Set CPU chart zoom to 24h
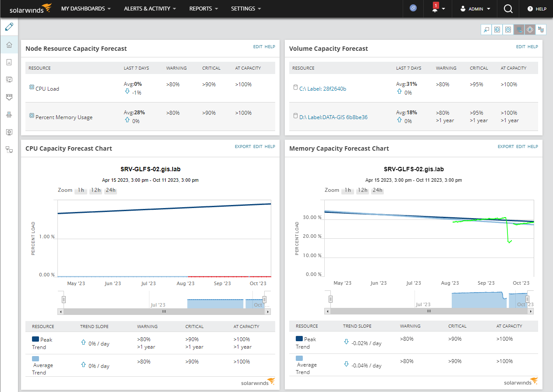This screenshot has height=392, width=553. [111, 190]
